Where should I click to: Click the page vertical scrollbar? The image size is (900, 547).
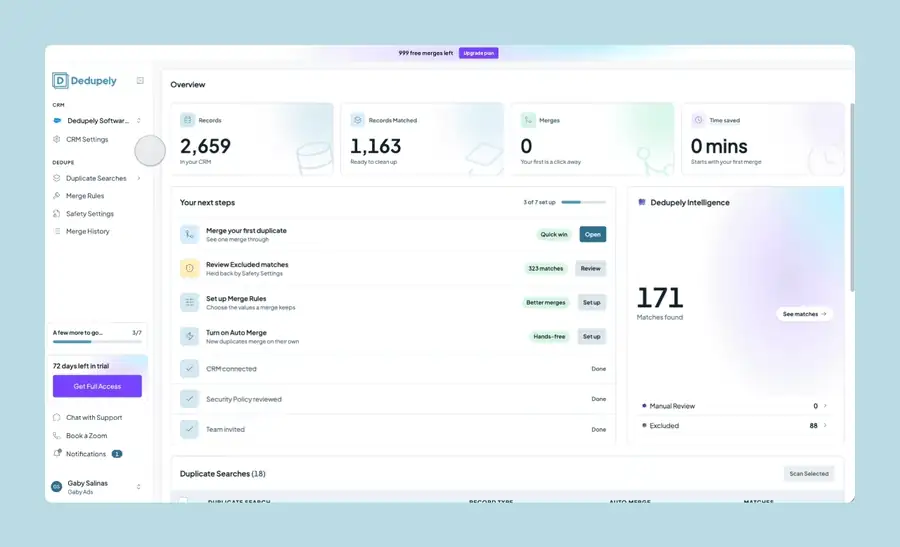(x=852, y=198)
